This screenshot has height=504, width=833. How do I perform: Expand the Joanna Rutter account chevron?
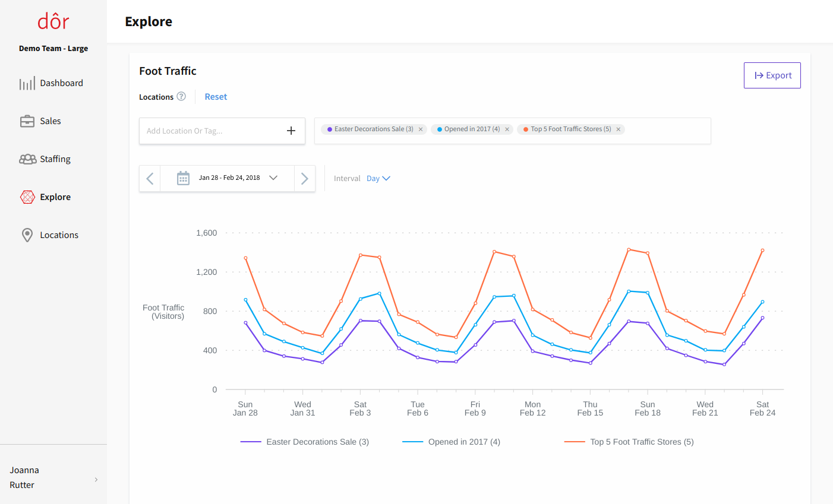coord(96,480)
